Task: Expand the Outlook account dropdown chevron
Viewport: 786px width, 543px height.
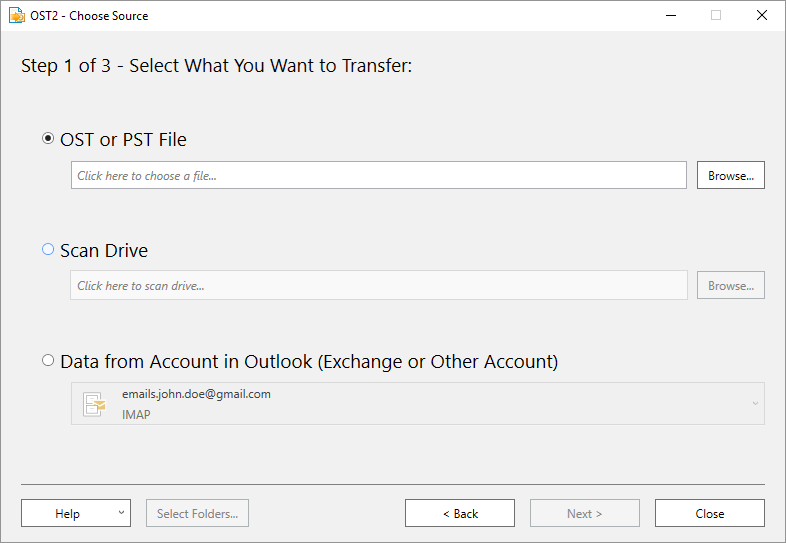Action: click(x=755, y=404)
